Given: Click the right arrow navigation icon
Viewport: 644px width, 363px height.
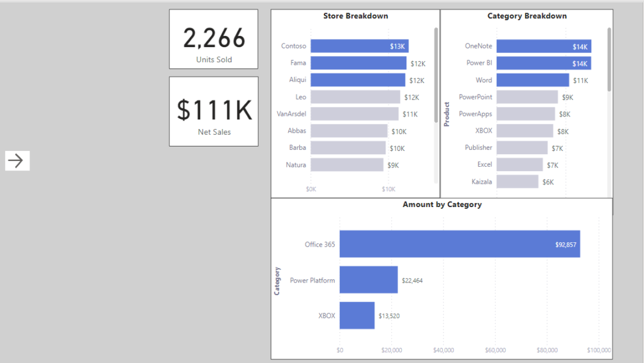Looking at the screenshot, I should tap(16, 160).
